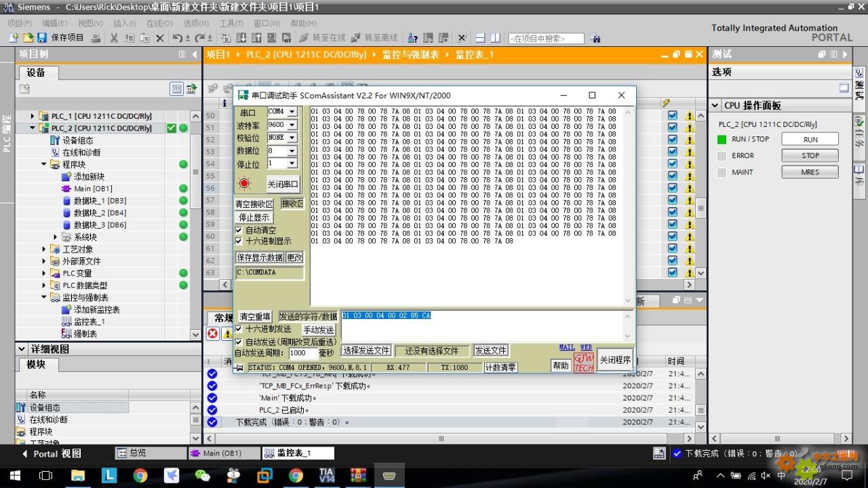Click the 关闭串口 (close port) button
This screenshot has width=868, height=488.
pos(283,184)
